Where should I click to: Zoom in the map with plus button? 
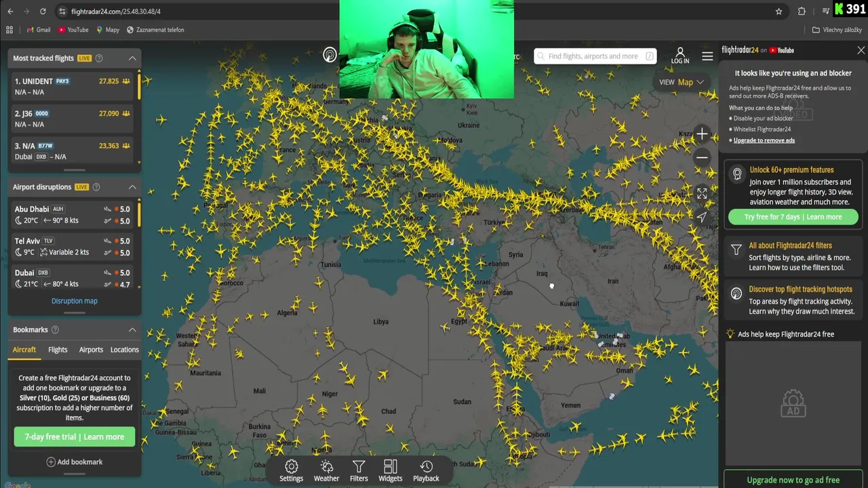coord(702,134)
